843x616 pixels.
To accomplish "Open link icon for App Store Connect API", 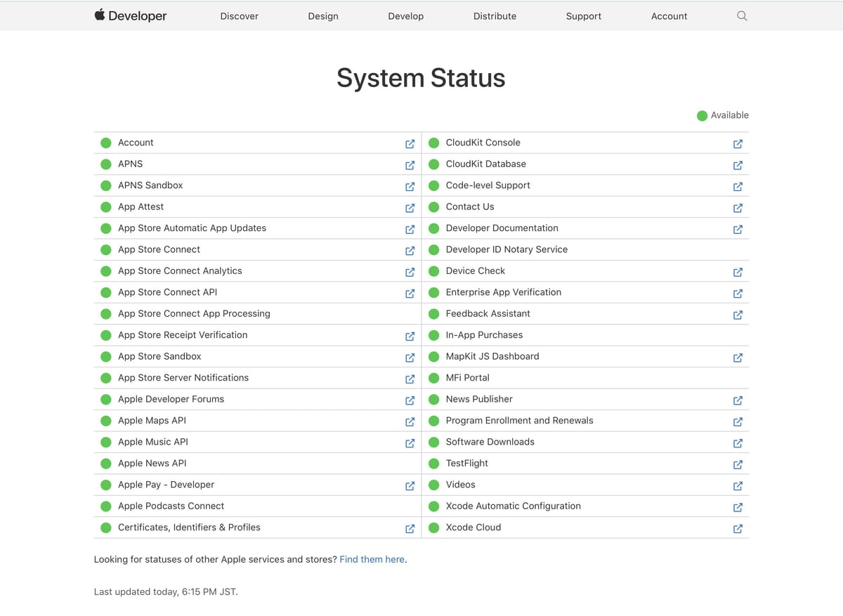I will 410,294.
